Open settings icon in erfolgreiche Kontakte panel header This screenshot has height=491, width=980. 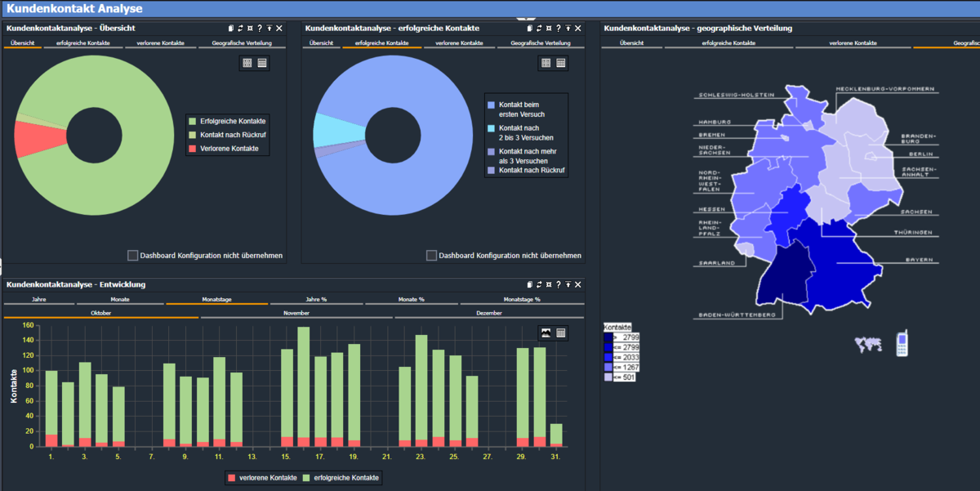(549, 29)
